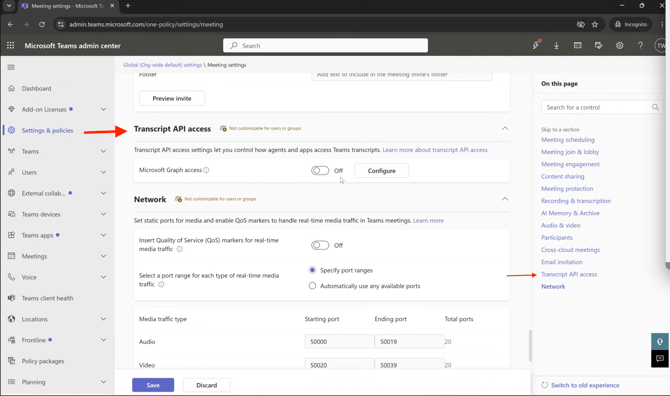Click the Policy packages icon
The image size is (670, 396).
pos(12,361)
